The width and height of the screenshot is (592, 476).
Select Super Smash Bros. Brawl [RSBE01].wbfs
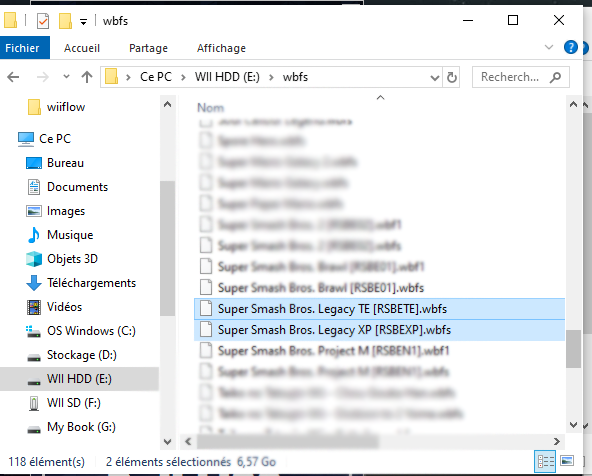(321, 288)
